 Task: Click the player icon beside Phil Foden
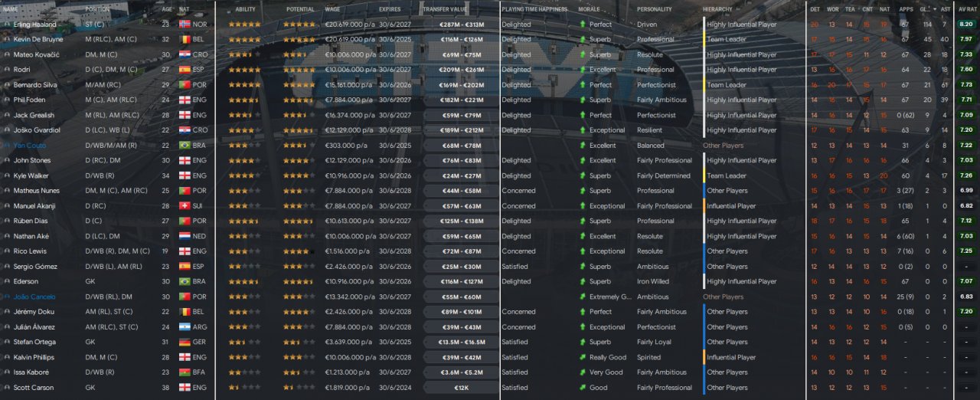[x=7, y=100]
